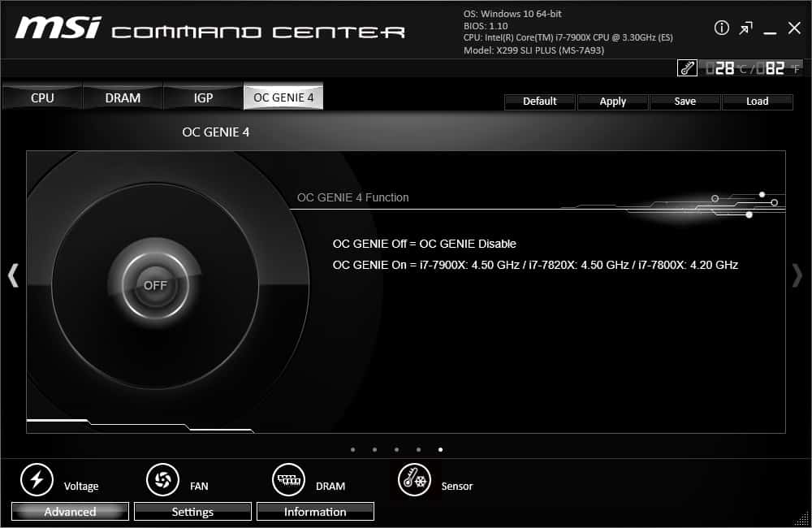Open the Sensor thermometer icon

coord(414,480)
